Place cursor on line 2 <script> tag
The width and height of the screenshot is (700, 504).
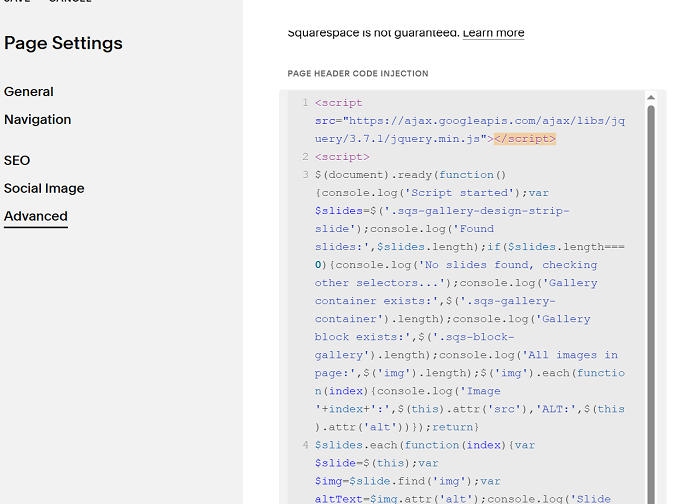(x=342, y=157)
